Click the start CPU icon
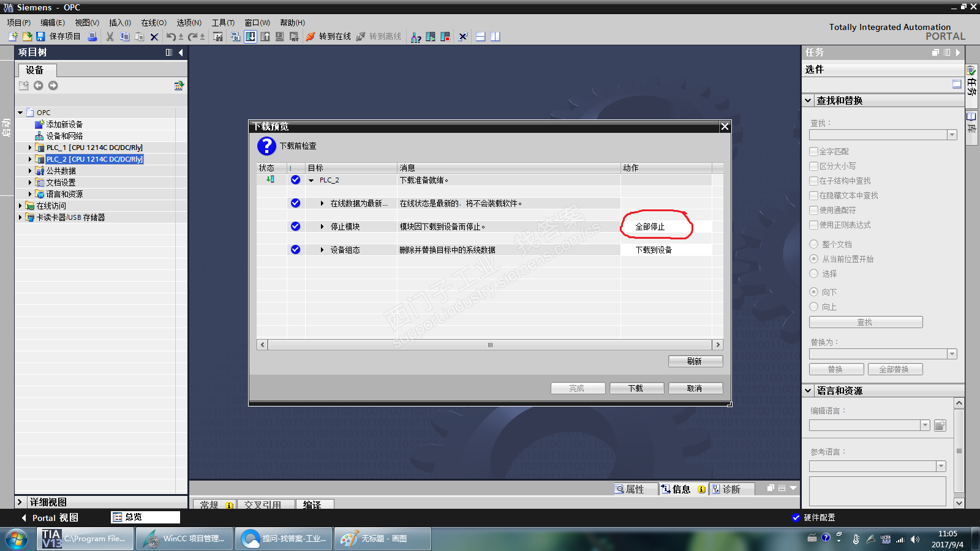This screenshot has height=551, width=980. click(x=431, y=37)
